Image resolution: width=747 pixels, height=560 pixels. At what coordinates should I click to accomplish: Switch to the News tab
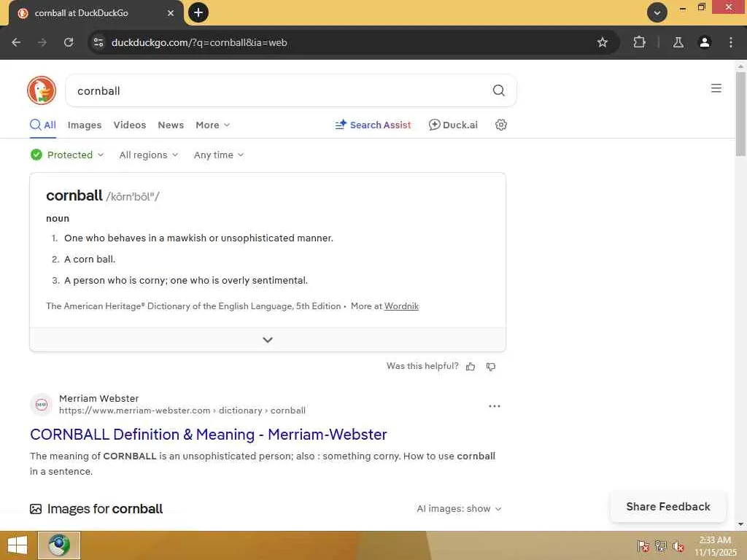[x=171, y=125]
